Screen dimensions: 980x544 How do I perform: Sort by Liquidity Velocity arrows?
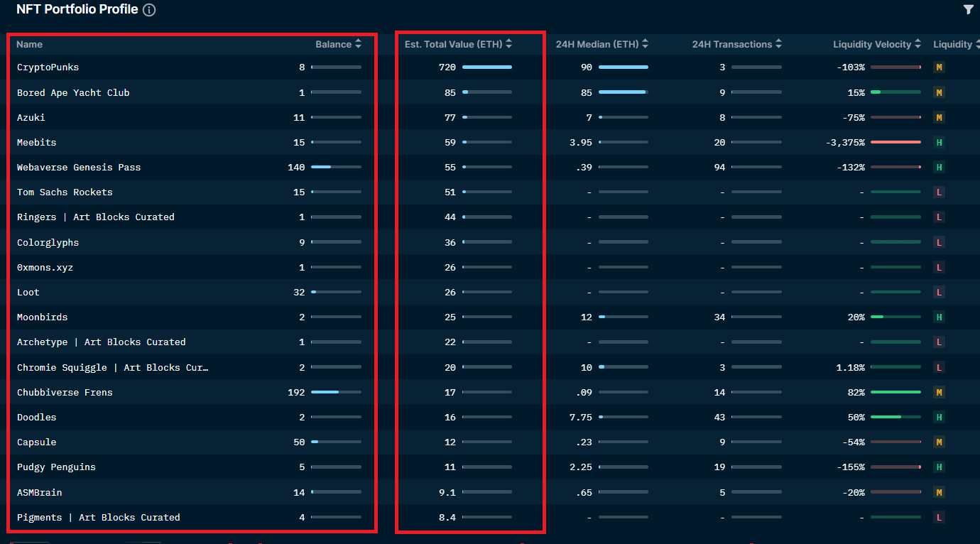point(918,44)
